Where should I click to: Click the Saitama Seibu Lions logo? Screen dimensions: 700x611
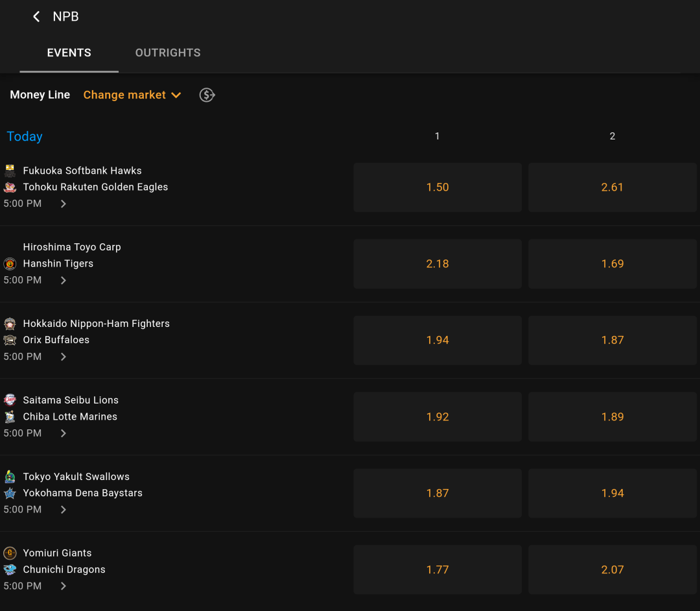[10, 400]
